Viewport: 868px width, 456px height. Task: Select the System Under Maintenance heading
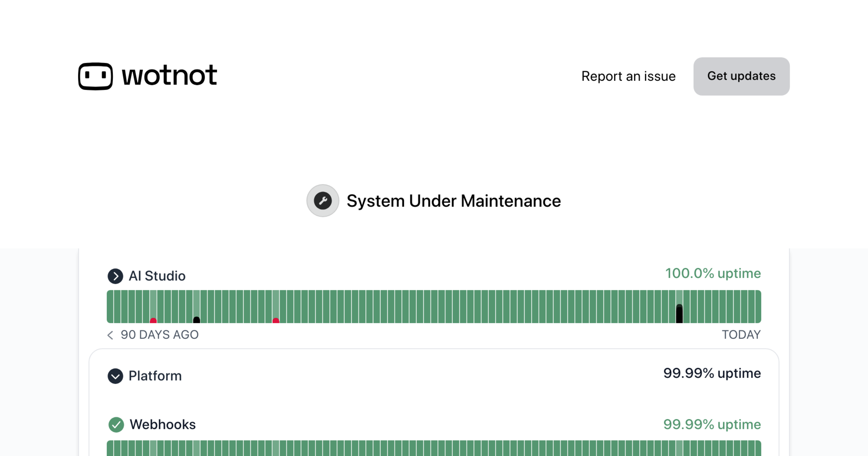[x=453, y=200]
